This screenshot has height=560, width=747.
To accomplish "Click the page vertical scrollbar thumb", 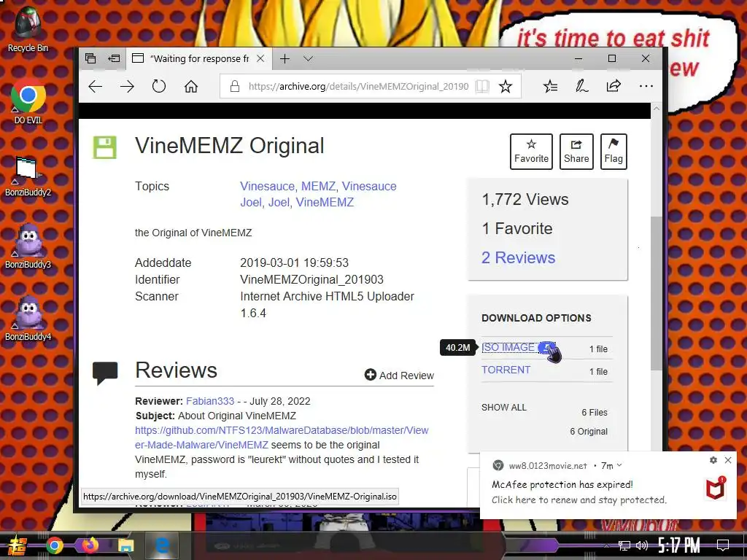I will tap(657, 293).
